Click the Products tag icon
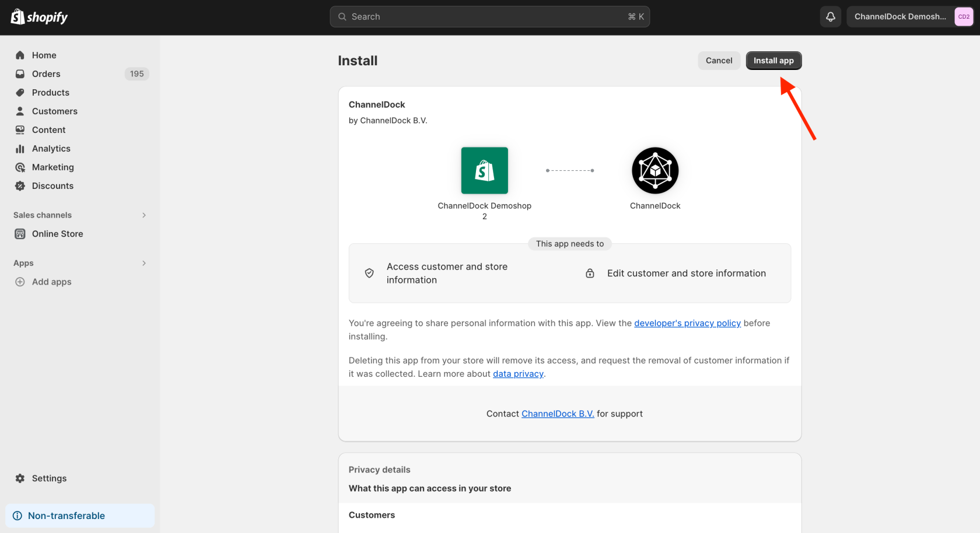 click(20, 93)
